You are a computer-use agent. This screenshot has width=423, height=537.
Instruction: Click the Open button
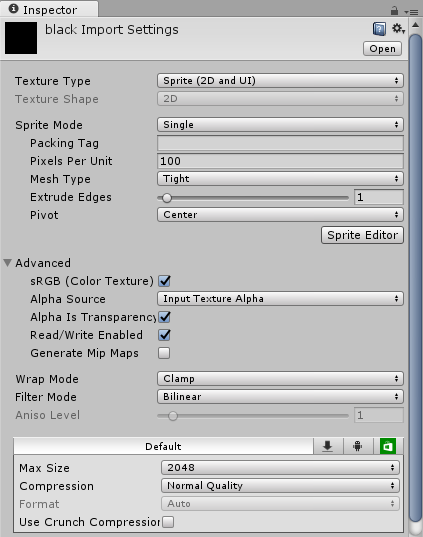pyautogui.click(x=382, y=49)
